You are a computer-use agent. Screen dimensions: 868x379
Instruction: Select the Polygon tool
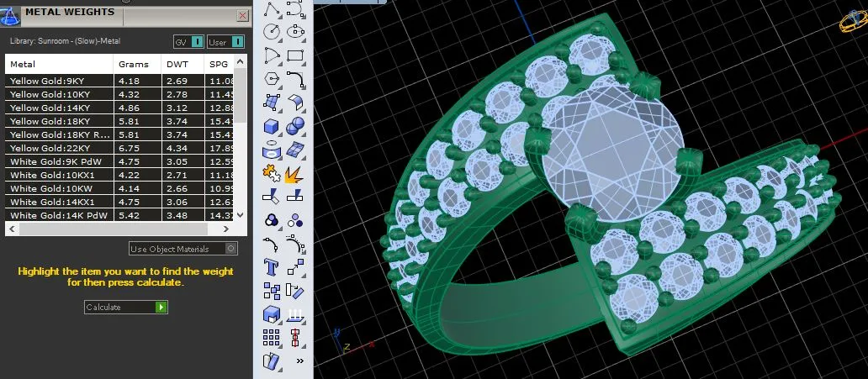pos(272,79)
